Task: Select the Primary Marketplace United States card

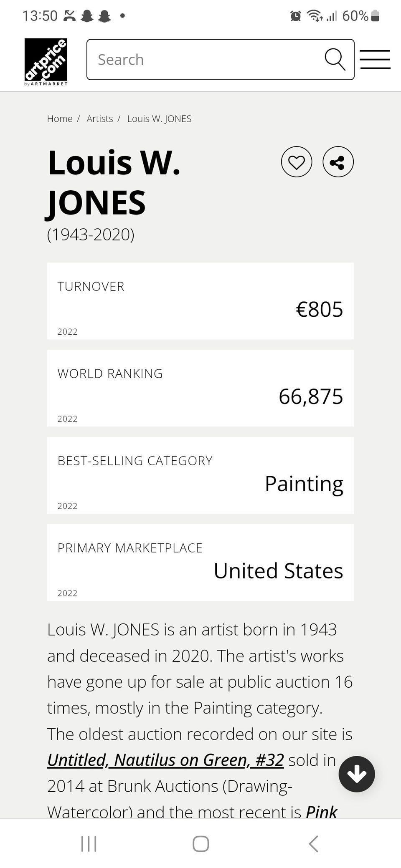Action: 200,563
